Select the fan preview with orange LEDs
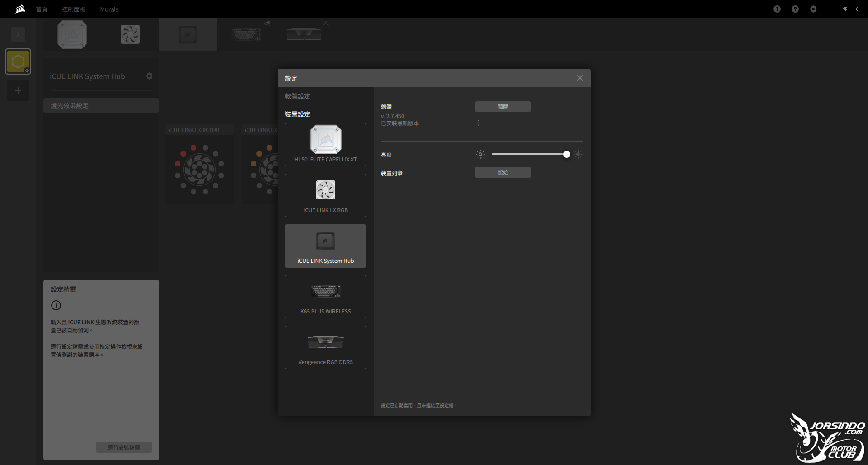Image resolution: width=868 pixels, height=465 pixels. pyautogui.click(x=260, y=164)
